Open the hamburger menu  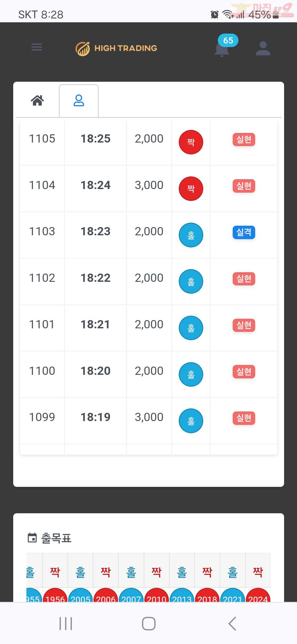(x=37, y=47)
